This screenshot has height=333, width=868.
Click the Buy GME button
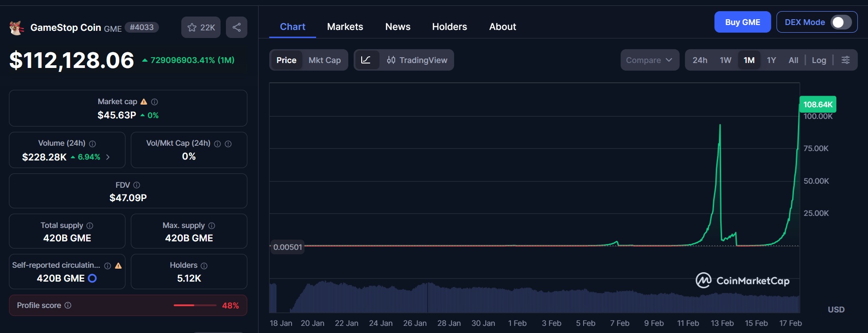(x=742, y=22)
